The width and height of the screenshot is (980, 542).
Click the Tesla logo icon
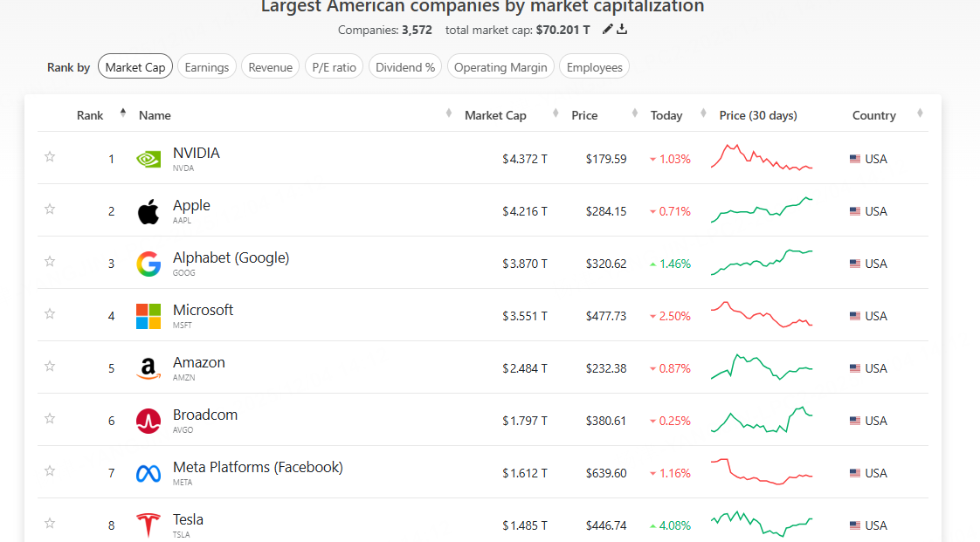tap(148, 525)
